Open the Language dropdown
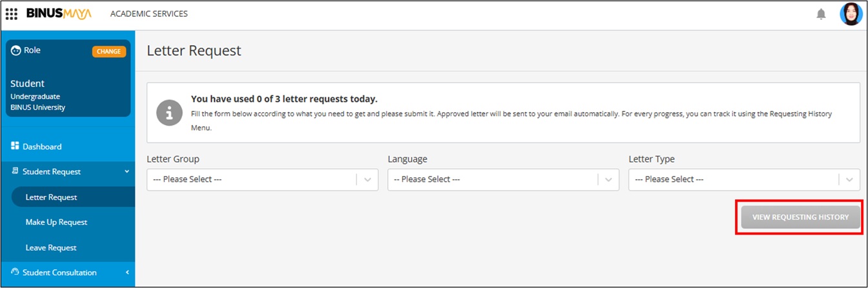The width and height of the screenshot is (868, 288). coord(503,180)
